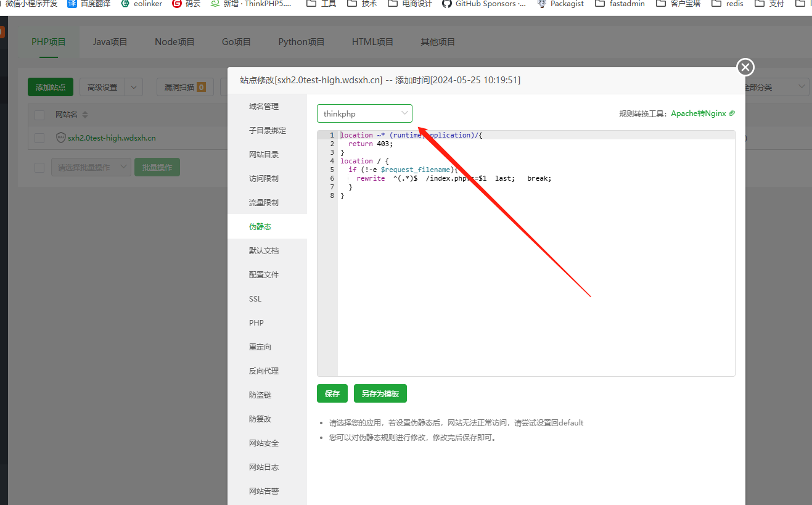Select the 伪静态 sidebar item
Screen dimensions: 812x505
[x=267, y=227]
